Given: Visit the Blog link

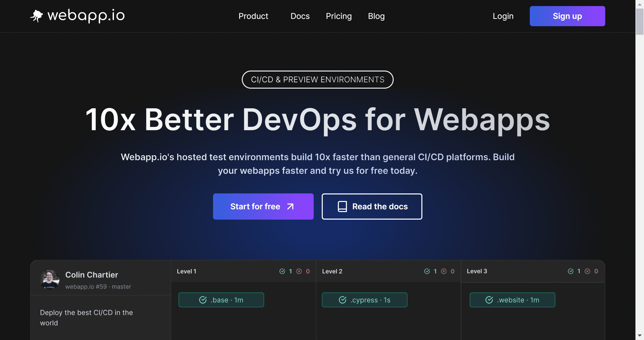Looking at the screenshot, I should [376, 16].
